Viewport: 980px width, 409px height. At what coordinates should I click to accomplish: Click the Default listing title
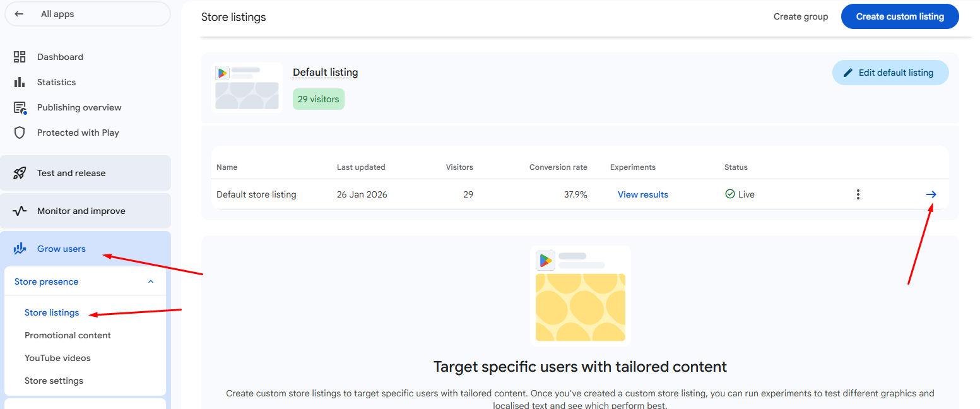(325, 72)
